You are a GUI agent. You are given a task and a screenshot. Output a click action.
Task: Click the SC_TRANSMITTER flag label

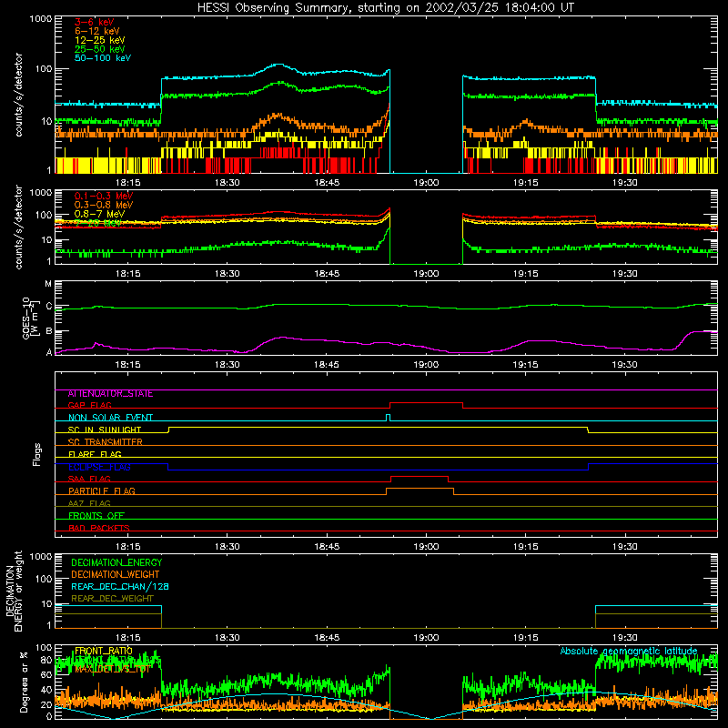coord(105,442)
